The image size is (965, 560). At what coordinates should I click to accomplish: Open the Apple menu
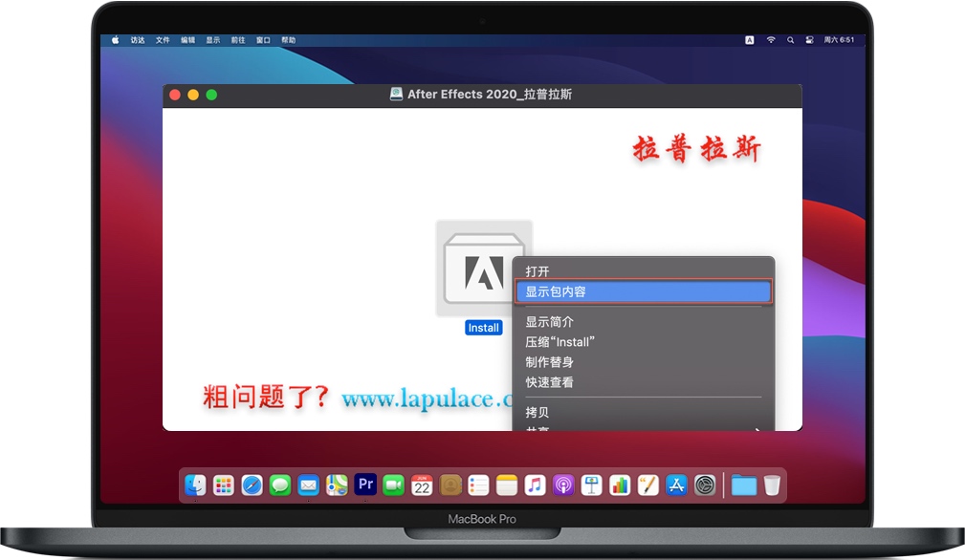[x=115, y=40]
